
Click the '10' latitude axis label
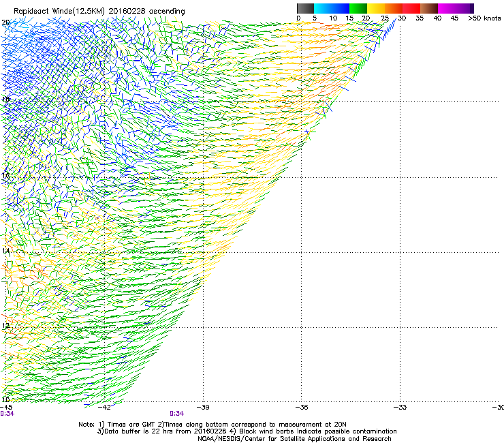click(x=5, y=400)
